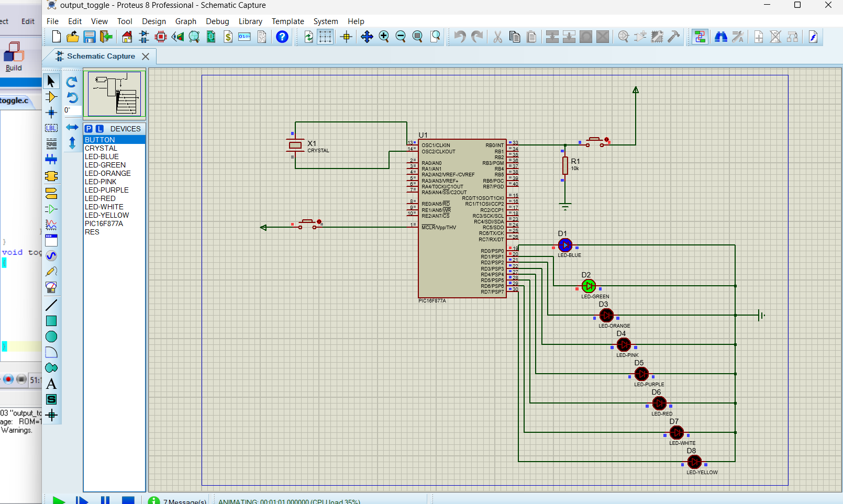Toggle the wire autorouter in the toolbar
The width and height of the screenshot is (843, 504).
pyautogui.click(x=700, y=37)
